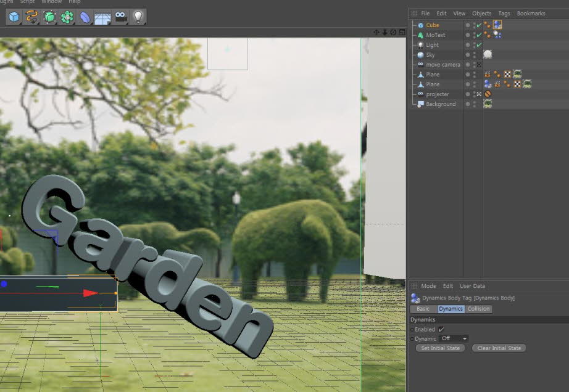
Task: Open the blue bend deformer icon
Action: (85, 17)
